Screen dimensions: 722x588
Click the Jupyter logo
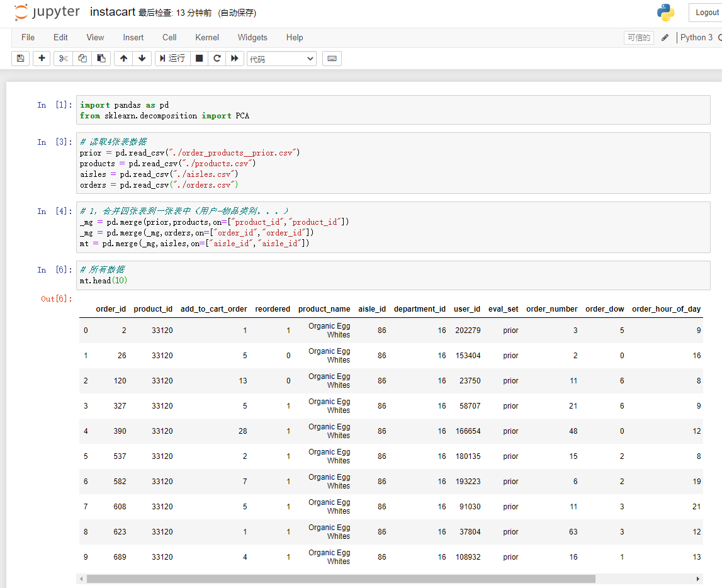point(47,13)
